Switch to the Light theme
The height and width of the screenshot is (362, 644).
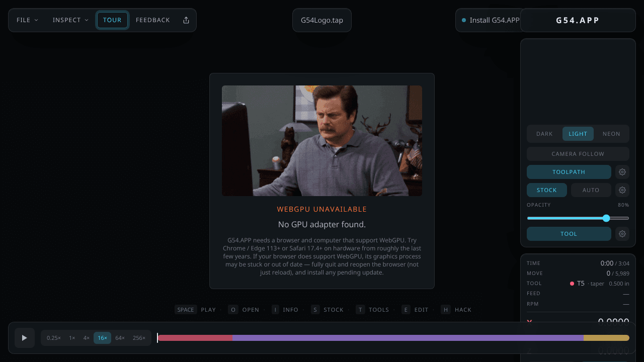pos(578,134)
